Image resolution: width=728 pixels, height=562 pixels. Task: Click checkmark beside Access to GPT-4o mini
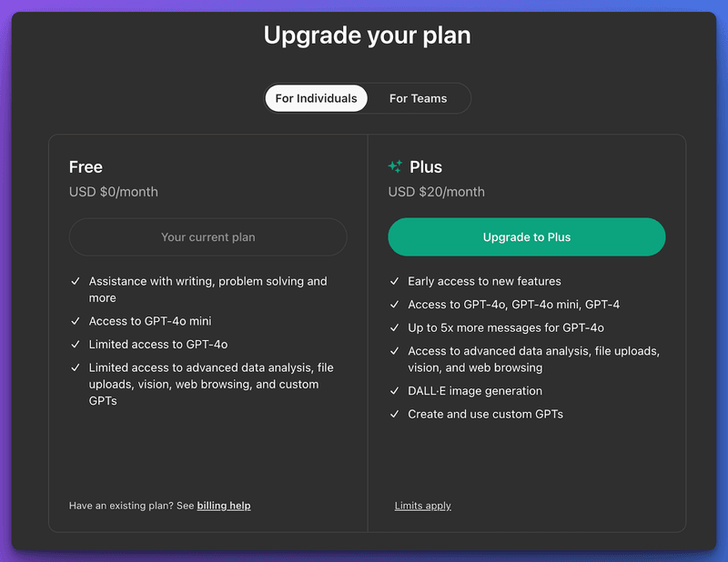76,320
